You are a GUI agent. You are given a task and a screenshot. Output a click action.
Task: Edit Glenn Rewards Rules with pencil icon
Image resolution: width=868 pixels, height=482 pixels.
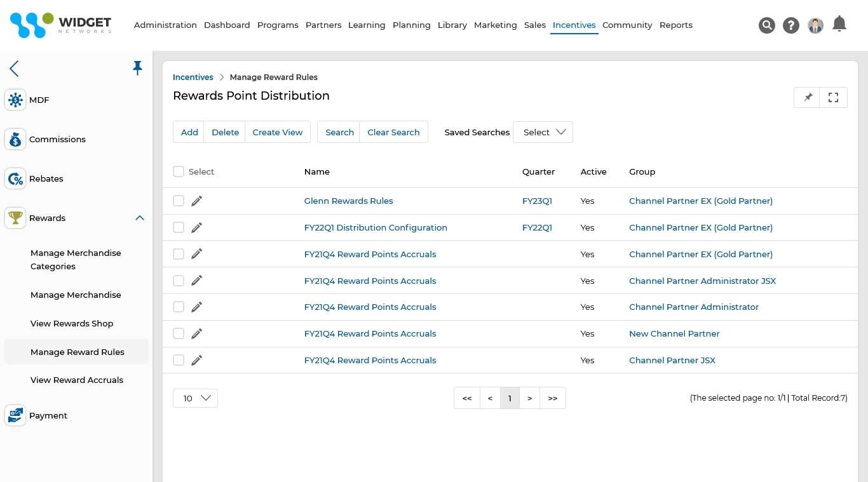pyautogui.click(x=196, y=201)
